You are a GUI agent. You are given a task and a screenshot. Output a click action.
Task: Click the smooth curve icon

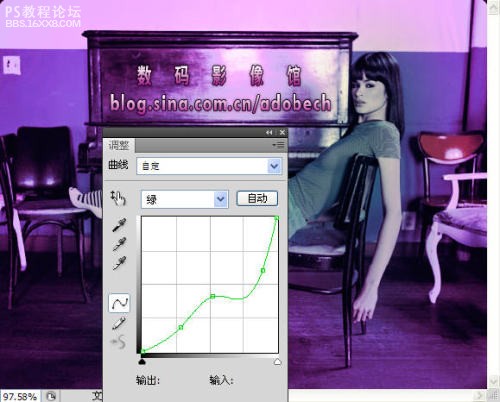[119, 342]
